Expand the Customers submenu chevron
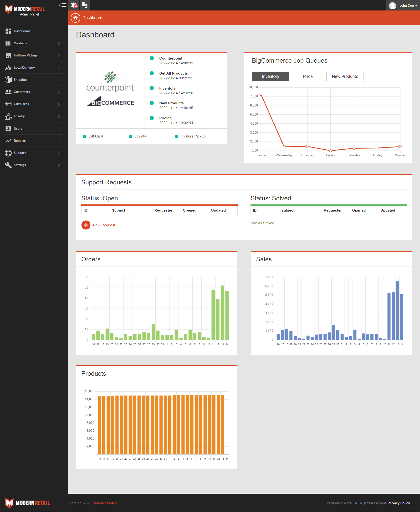 (59, 92)
